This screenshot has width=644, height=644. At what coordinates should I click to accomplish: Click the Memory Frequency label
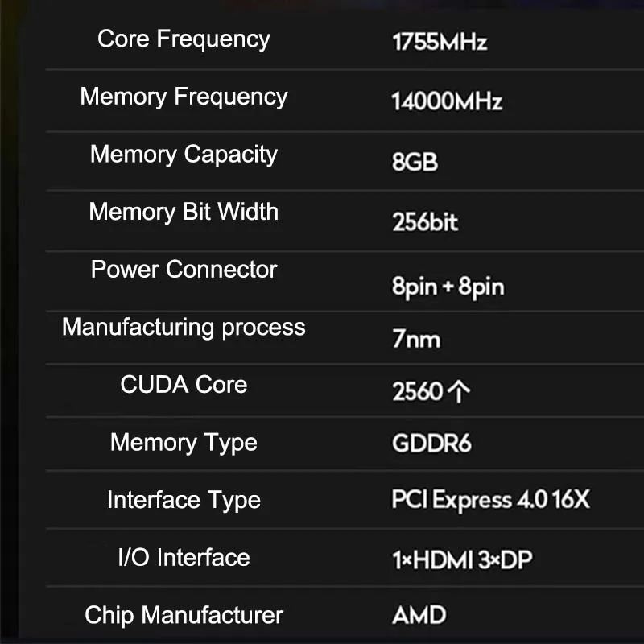184,97
